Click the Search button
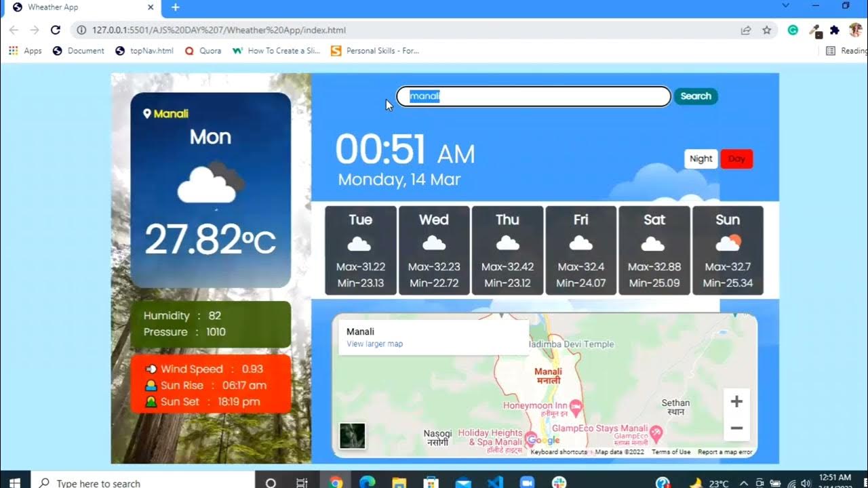This screenshot has width=868, height=488. click(696, 96)
